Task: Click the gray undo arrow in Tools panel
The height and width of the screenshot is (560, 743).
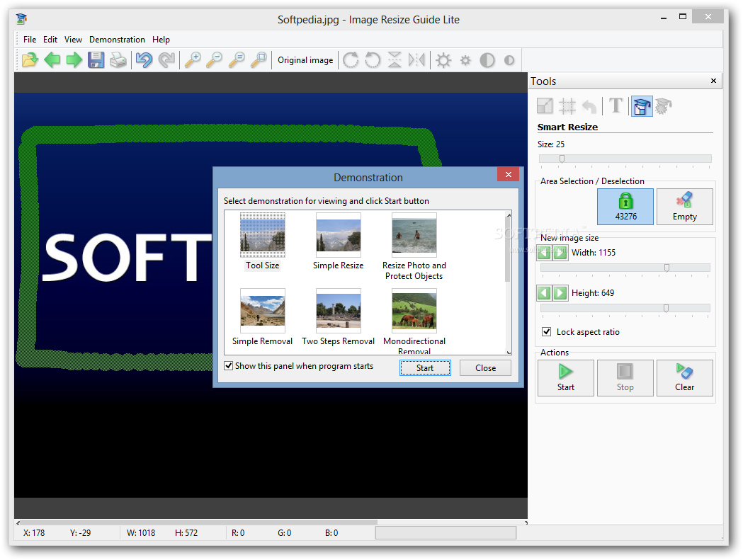Action: tap(589, 105)
